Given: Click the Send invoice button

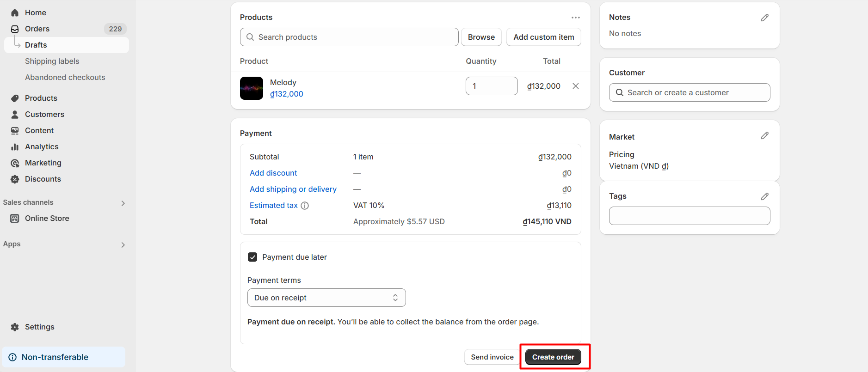Looking at the screenshot, I should (492, 357).
